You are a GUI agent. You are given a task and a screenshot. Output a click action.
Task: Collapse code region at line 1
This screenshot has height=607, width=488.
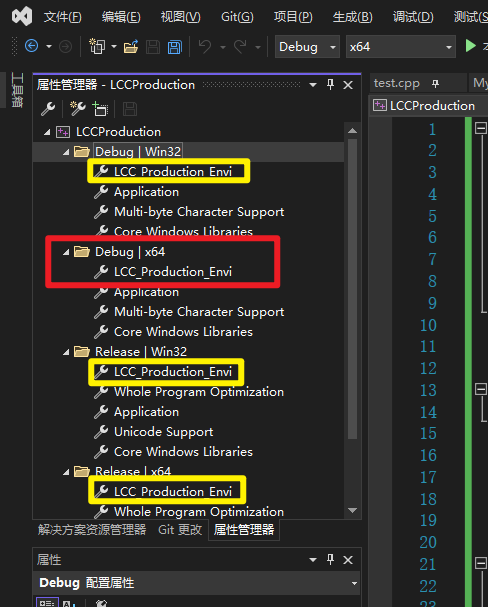click(x=481, y=128)
